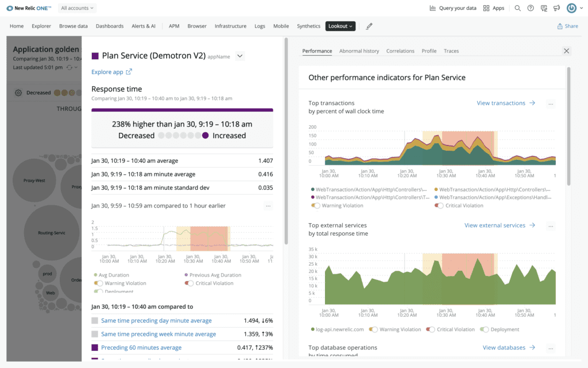Click the Routing-Service bubble in the chart

pos(51,233)
